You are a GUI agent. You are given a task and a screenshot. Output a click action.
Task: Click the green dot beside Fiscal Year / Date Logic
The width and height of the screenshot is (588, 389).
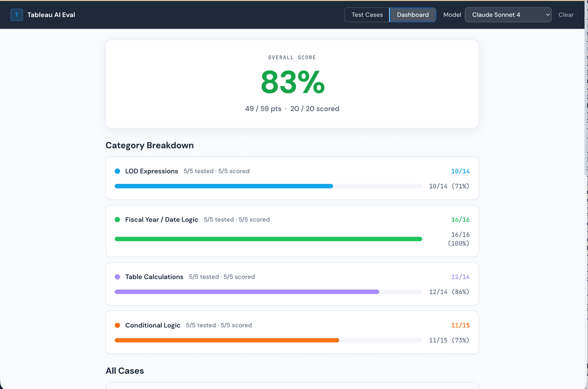(x=117, y=219)
